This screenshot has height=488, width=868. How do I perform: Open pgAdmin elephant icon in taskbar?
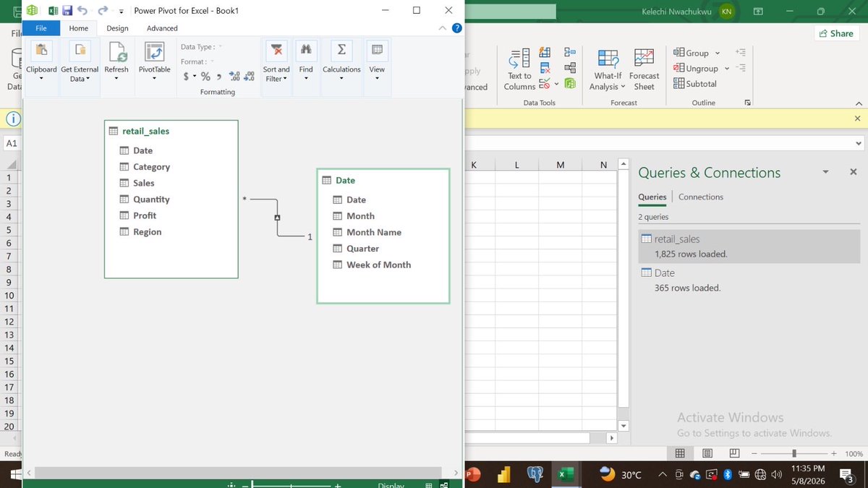click(x=535, y=474)
